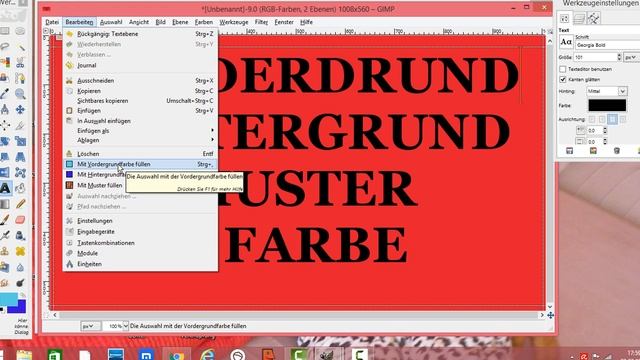Open the Auswahl menu
This screenshot has width=640, height=360.
pos(111,22)
